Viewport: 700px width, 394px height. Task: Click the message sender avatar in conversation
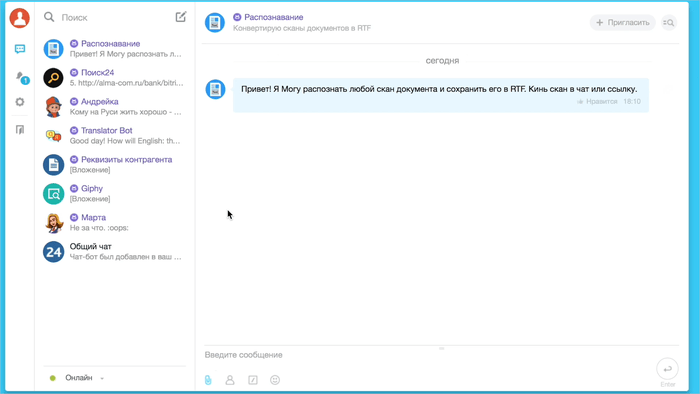pos(215,89)
